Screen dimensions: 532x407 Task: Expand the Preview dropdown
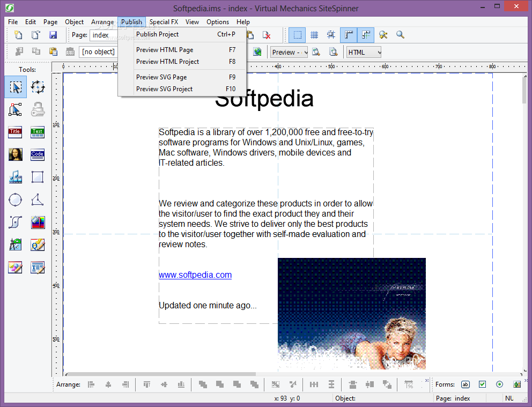coord(289,52)
